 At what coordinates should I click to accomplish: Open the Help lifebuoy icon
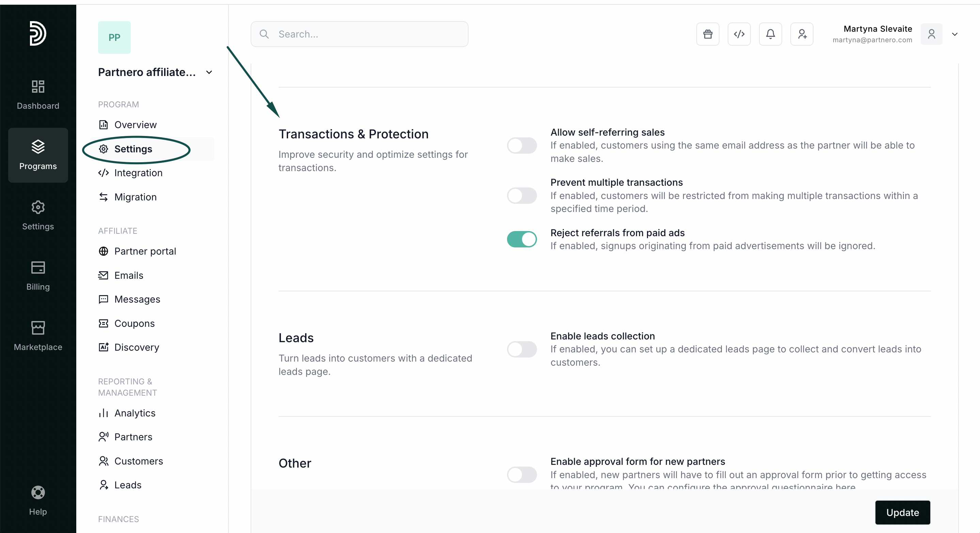38,501
